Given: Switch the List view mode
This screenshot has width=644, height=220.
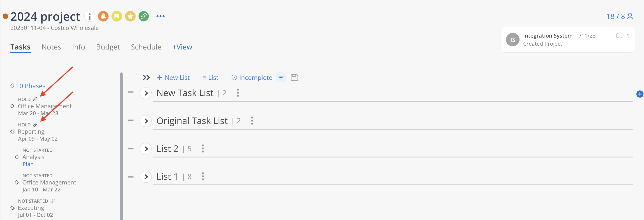Looking at the screenshot, I should tap(210, 78).
